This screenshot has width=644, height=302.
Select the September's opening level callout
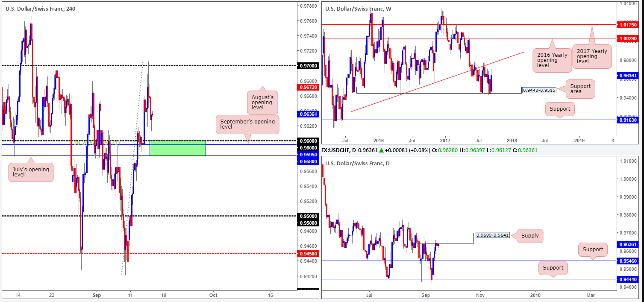[248, 125]
